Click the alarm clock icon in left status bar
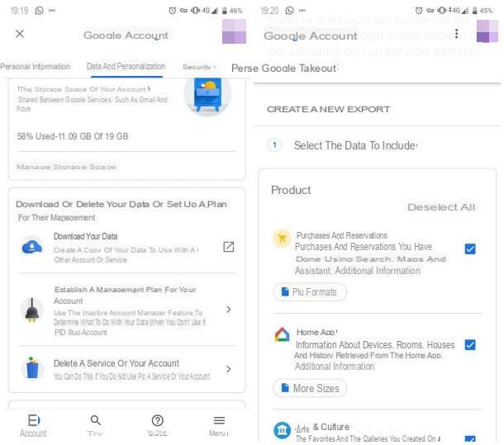Screen dimensions: 504x445 tap(173, 11)
